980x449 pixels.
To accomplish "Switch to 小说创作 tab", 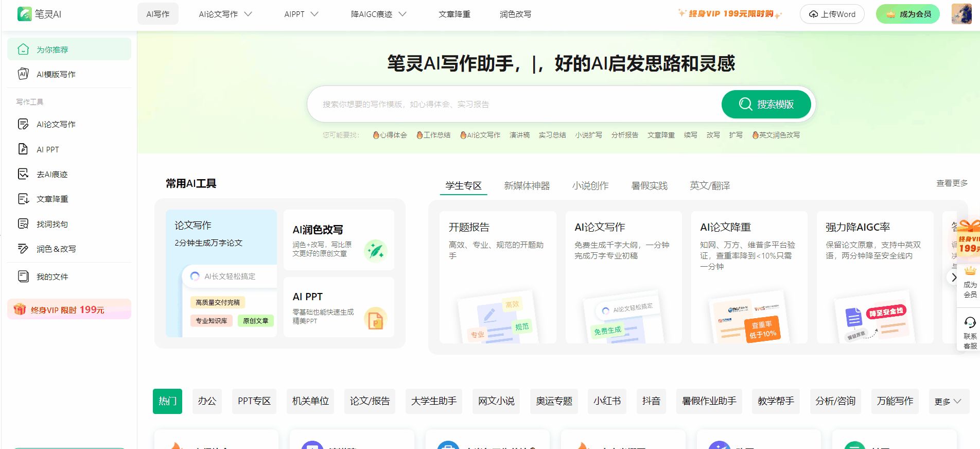I will point(590,186).
